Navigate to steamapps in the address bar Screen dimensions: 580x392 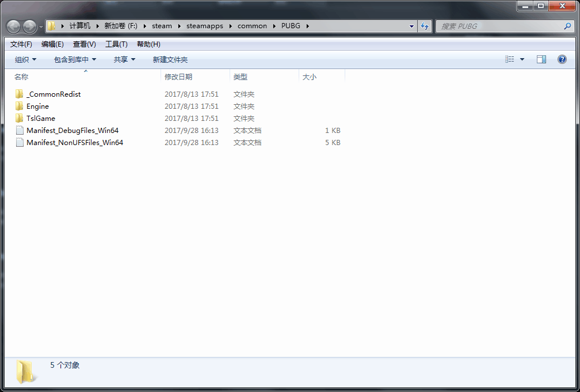click(205, 26)
